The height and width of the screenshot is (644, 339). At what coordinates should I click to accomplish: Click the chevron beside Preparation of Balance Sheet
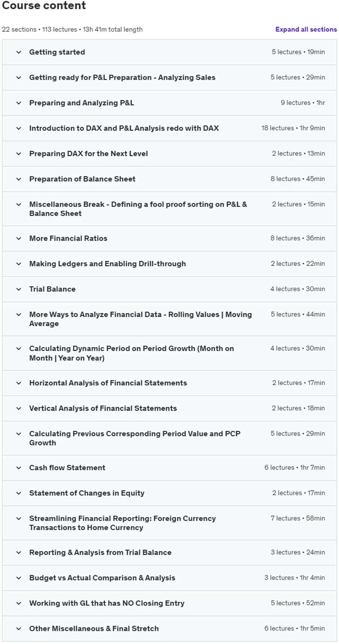19,179
